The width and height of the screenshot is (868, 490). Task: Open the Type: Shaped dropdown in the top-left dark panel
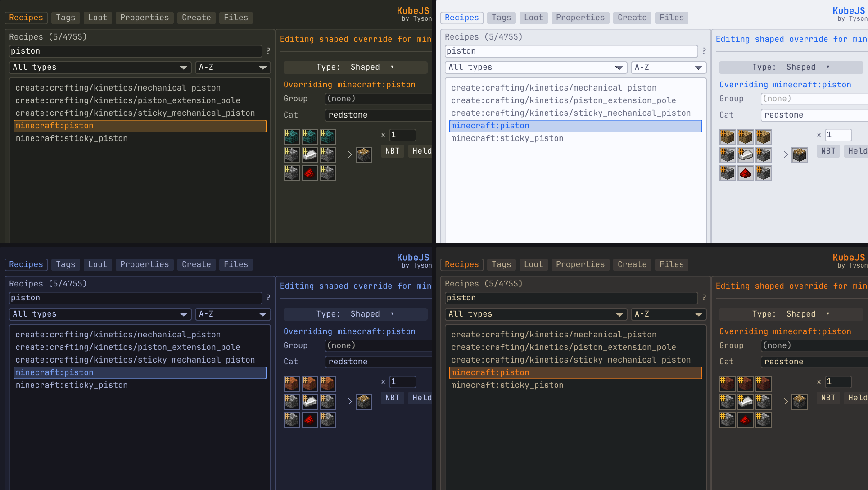pos(355,68)
